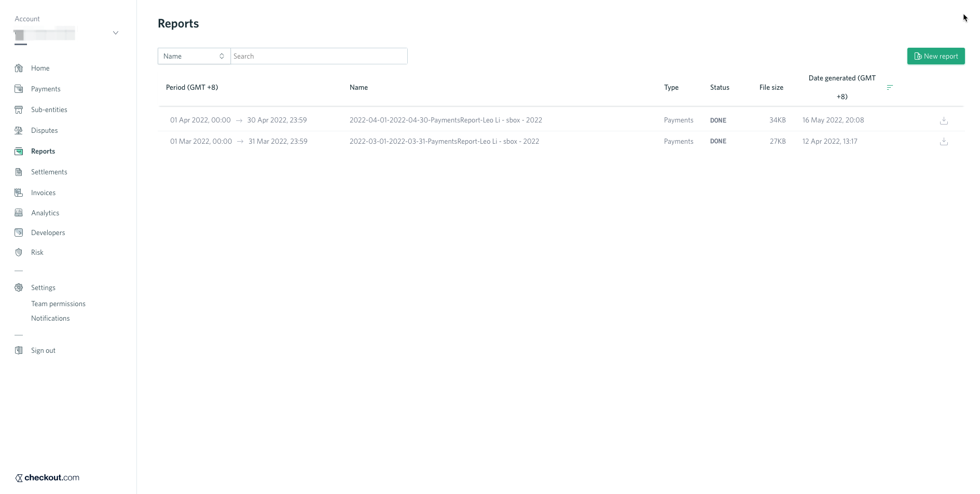
Task: Toggle Date generated sort order icon
Action: point(890,87)
